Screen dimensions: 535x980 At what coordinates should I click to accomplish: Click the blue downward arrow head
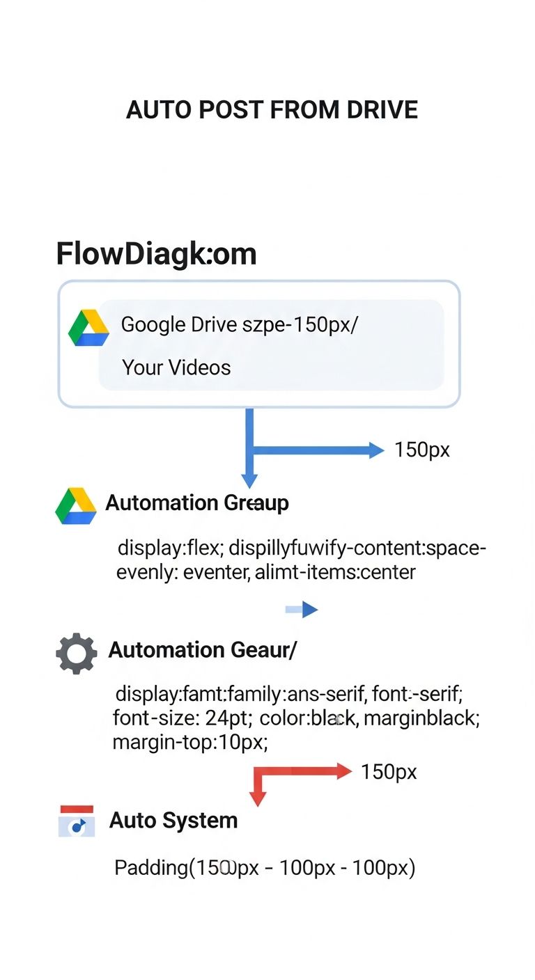click(x=249, y=480)
